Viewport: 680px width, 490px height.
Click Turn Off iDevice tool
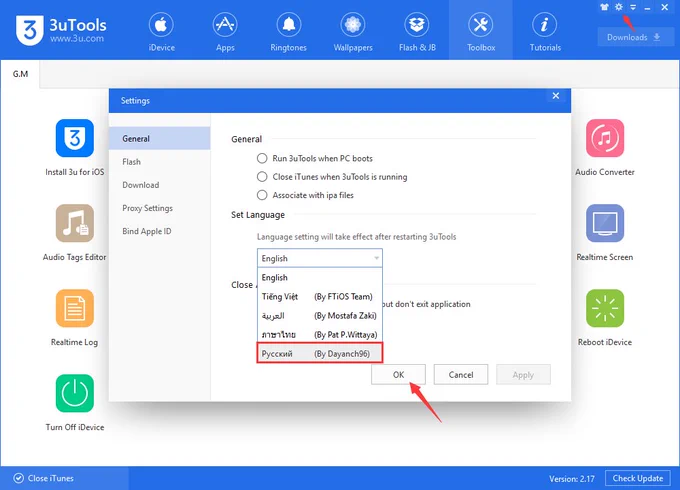click(75, 403)
